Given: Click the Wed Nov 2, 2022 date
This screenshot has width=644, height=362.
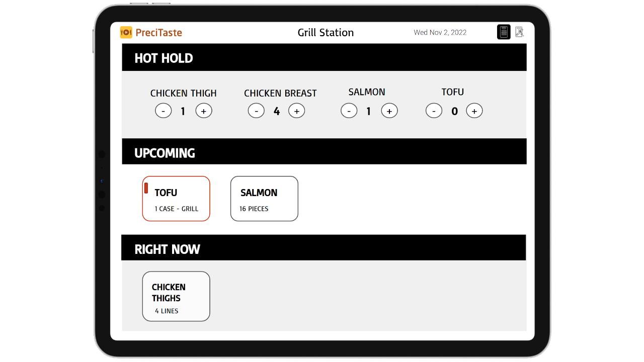Looking at the screenshot, I should [x=440, y=33].
